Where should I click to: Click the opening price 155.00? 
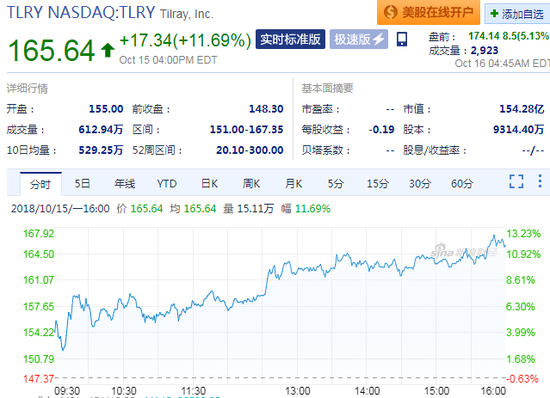coord(106,109)
